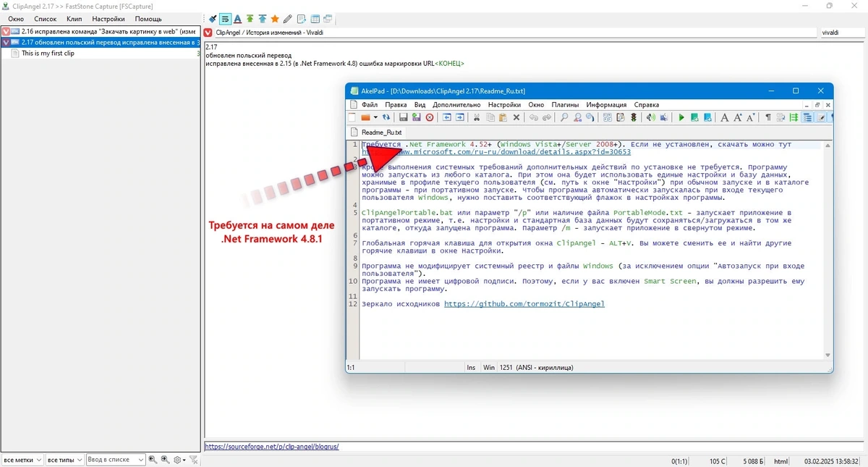This screenshot has height=467, width=868.
Task: Click the 'Ввод в списке' search combo box
Action: (116, 460)
